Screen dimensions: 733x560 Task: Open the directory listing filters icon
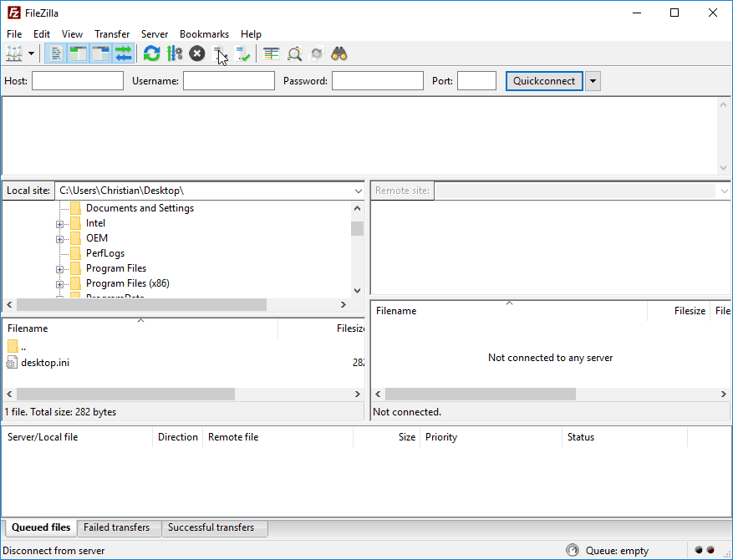pos(272,54)
